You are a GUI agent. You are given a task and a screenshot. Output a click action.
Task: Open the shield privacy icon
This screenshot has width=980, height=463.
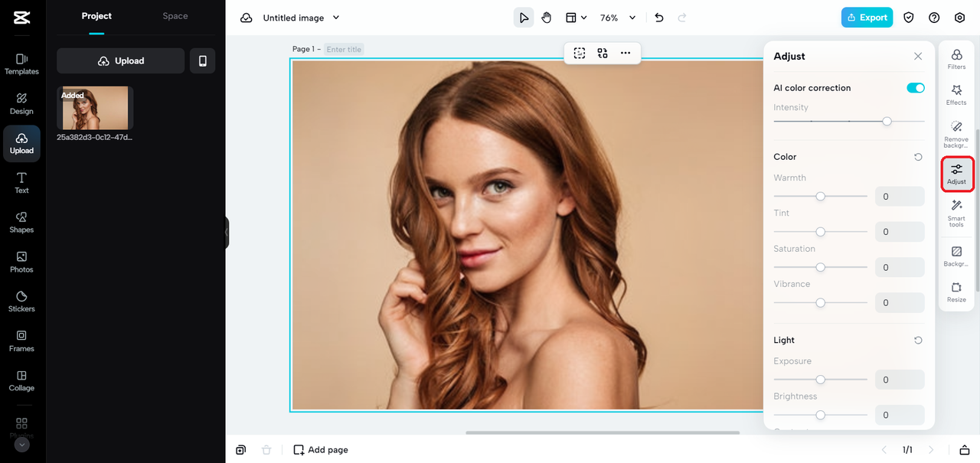[909, 18]
